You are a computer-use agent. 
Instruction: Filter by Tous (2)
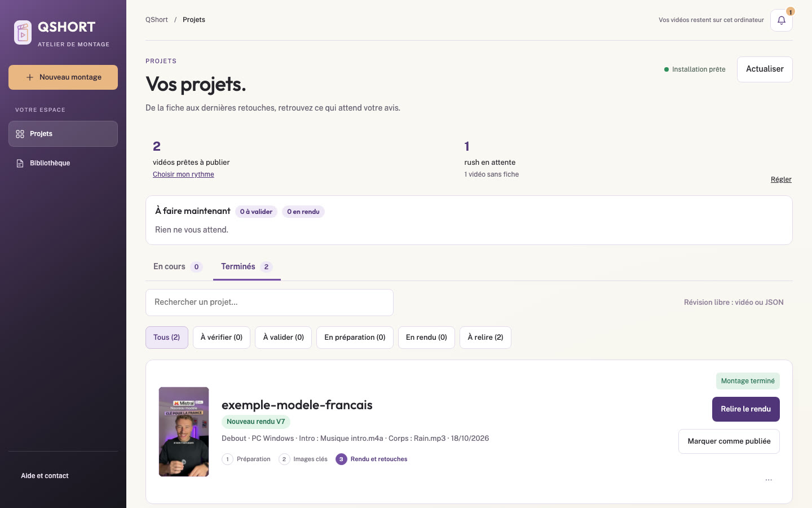tap(167, 338)
